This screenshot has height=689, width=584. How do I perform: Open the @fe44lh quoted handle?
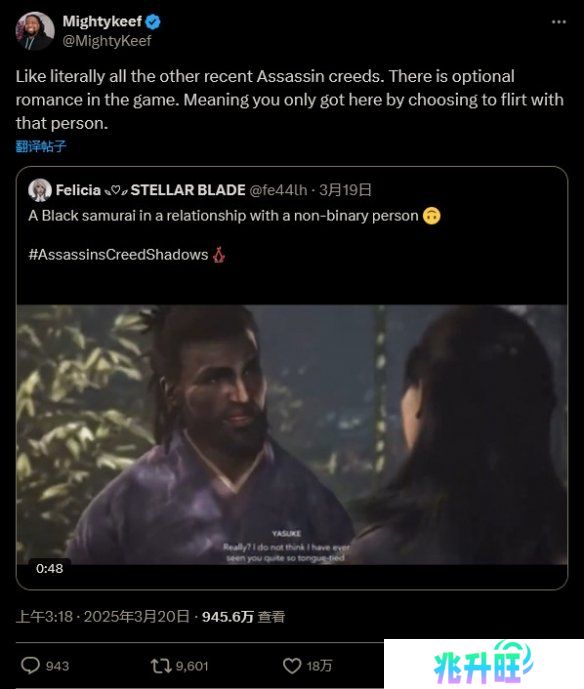click(278, 190)
